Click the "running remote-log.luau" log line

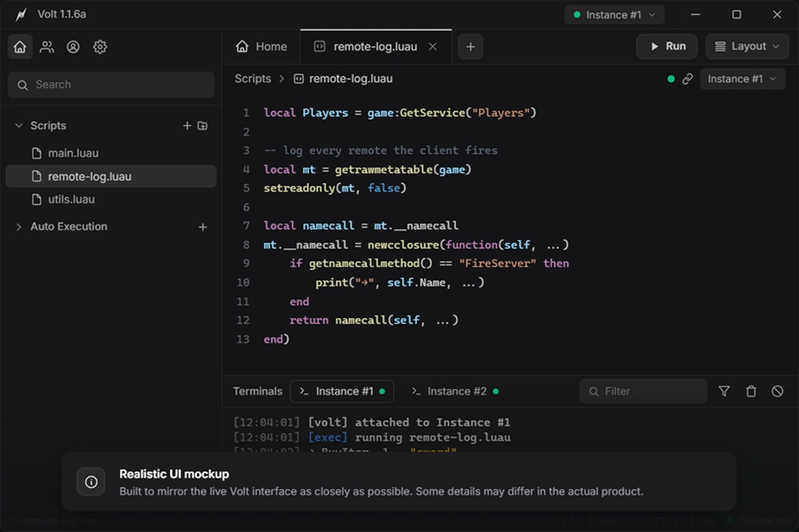[x=433, y=438]
